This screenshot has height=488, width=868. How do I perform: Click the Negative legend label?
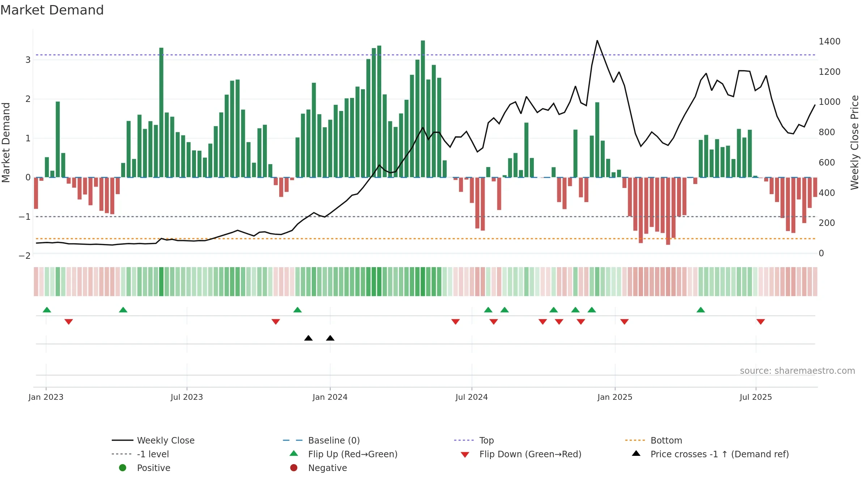(x=327, y=468)
